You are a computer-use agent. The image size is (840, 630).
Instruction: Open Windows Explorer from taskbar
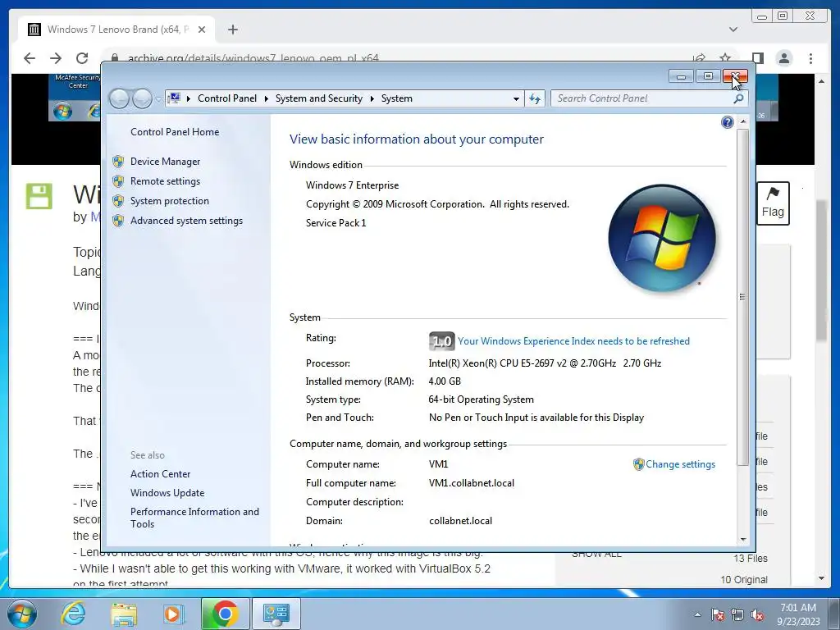(x=124, y=614)
